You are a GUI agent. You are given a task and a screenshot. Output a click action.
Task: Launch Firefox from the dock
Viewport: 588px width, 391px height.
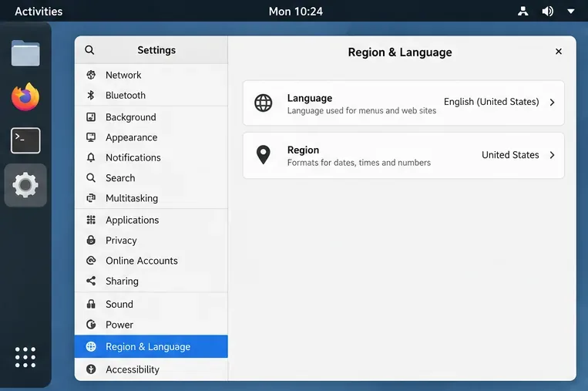point(25,97)
